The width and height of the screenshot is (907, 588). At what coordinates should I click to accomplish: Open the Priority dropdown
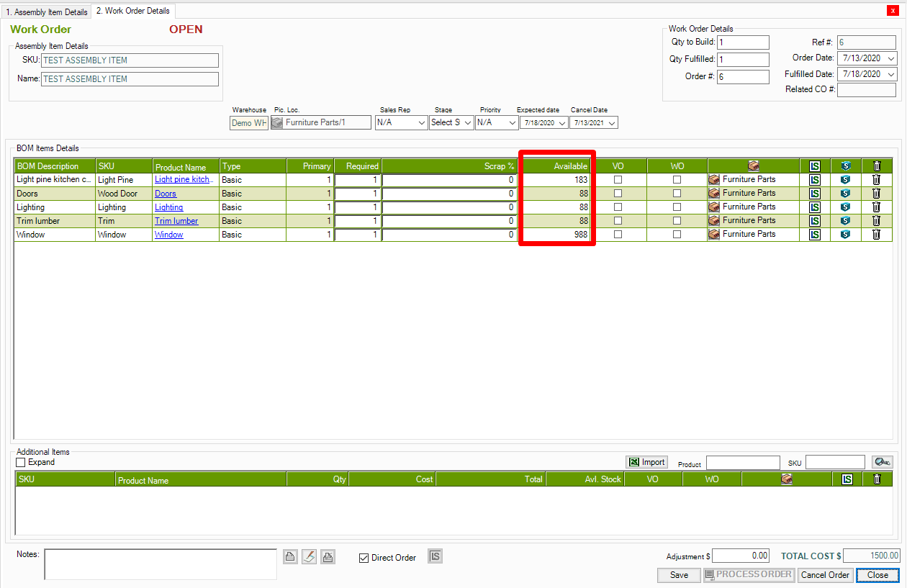pos(497,123)
